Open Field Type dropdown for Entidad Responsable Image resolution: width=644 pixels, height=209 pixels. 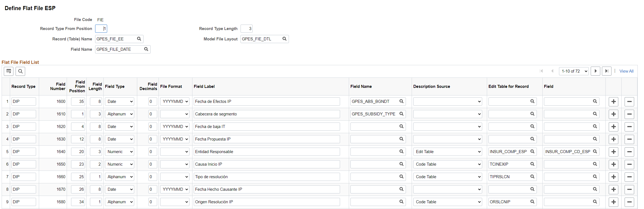click(119, 152)
